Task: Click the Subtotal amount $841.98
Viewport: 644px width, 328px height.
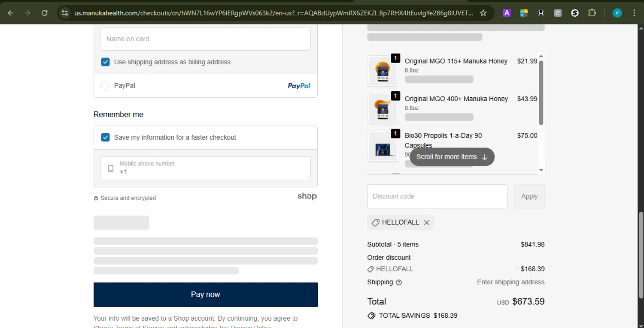Action: coord(532,244)
